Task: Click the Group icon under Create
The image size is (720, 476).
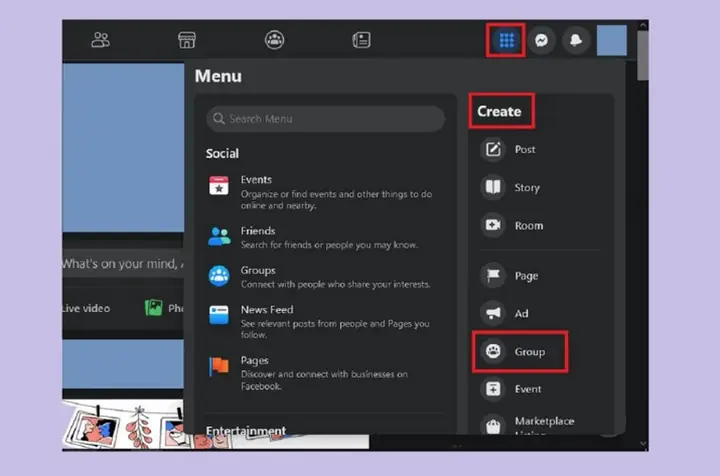Action: point(493,351)
